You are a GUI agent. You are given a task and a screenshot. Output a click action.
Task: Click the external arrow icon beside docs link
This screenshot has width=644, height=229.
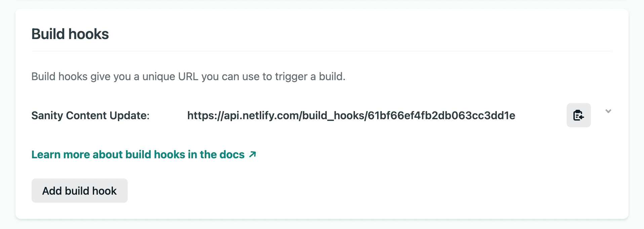[252, 154]
